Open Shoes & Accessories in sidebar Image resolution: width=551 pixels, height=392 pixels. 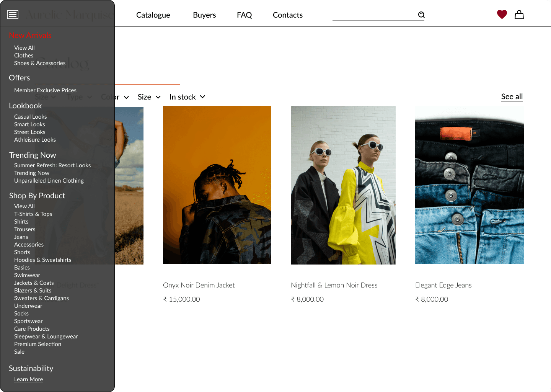tap(40, 63)
